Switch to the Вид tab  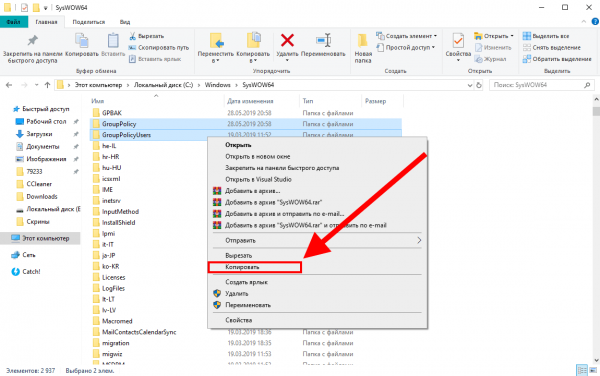[x=125, y=22]
